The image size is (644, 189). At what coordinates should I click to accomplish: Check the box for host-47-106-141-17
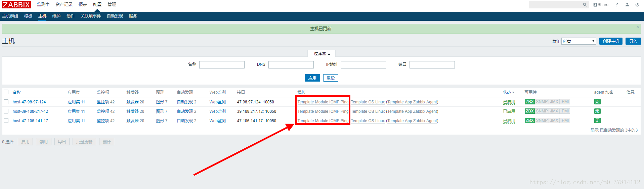pyautogui.click(x=6, y=121)
